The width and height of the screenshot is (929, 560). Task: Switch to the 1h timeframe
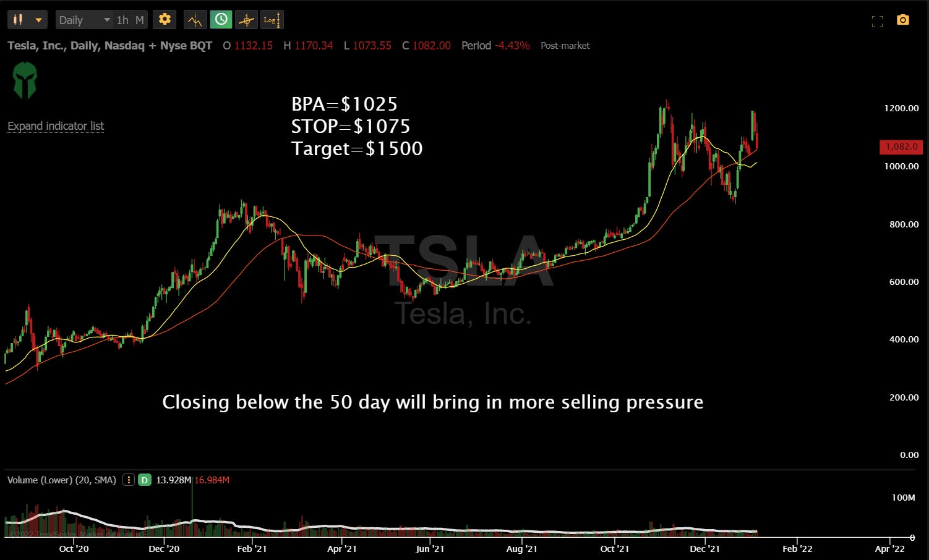click(122, 20)
